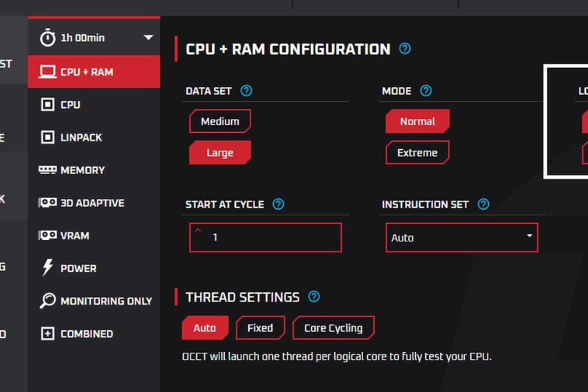Click the Linpack test icon
This screenshot has height=392, width=588.
47,138
